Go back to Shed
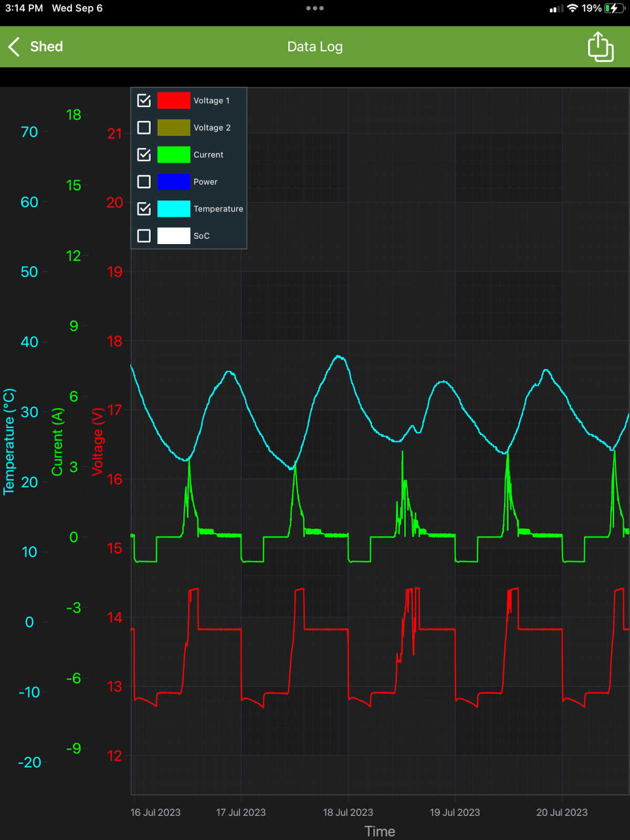Image resolution: width=630 pixels, height=840 pixels. click(46, 47)
